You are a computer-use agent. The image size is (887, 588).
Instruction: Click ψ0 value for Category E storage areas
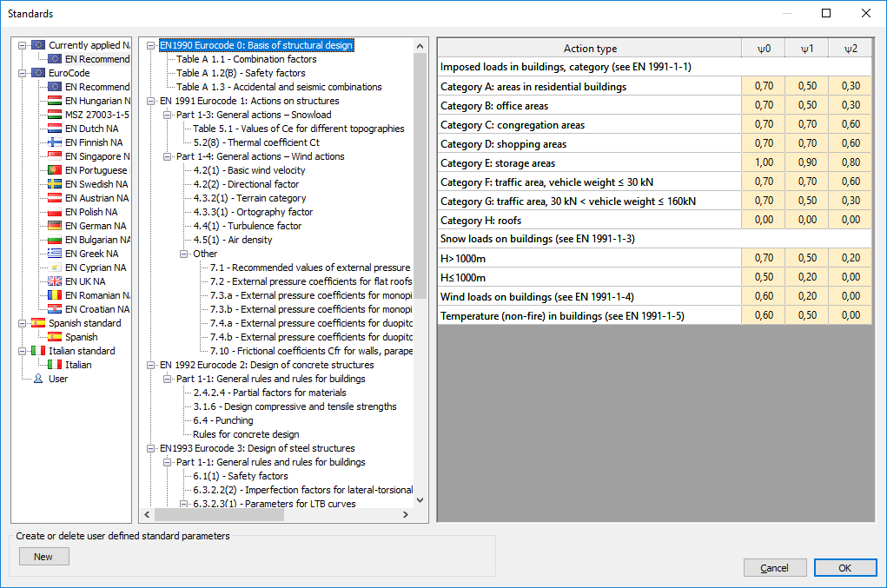pyautogui.click(x=764, y=162)
